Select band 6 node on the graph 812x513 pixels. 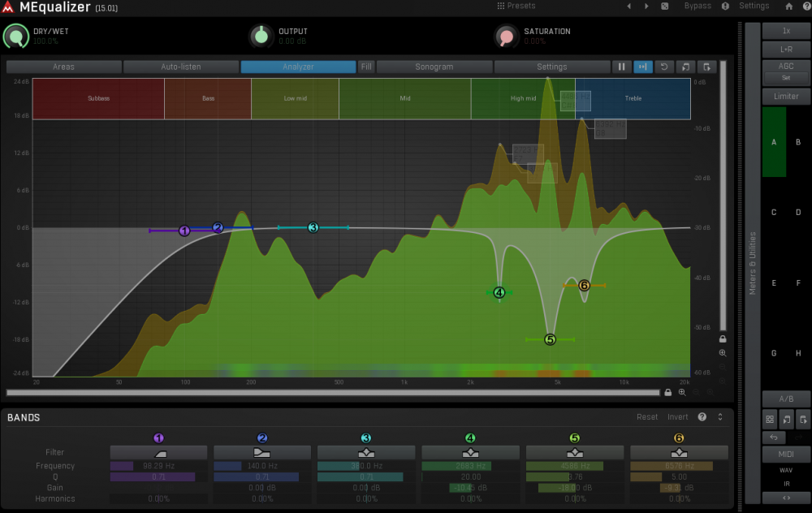click(x=584, y=285)
